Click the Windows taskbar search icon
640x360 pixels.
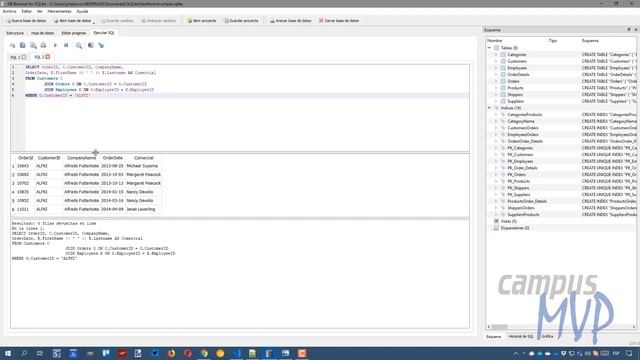[24, 353]
